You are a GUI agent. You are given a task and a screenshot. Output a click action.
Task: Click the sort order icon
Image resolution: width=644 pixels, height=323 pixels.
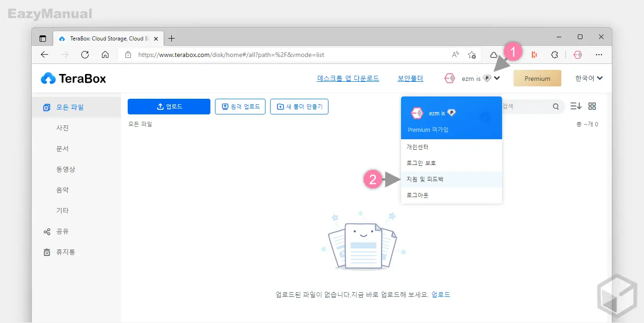tap(576, 106)
